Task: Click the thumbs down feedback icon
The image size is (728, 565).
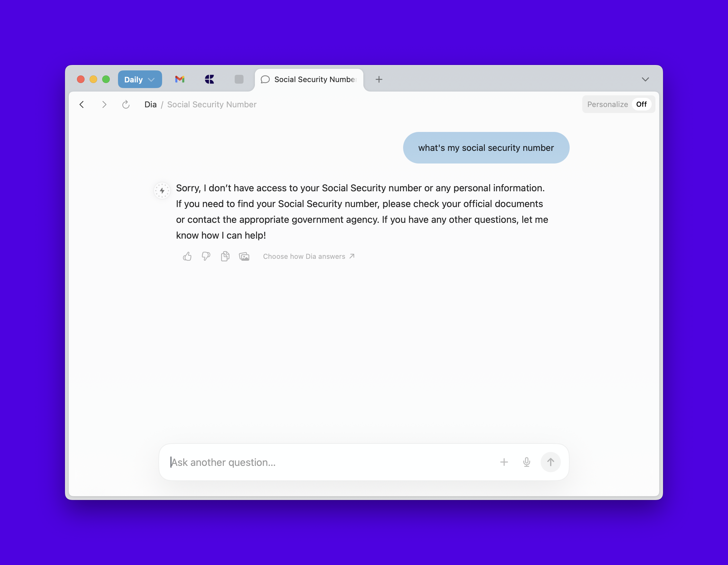Action: click(206, 256)
